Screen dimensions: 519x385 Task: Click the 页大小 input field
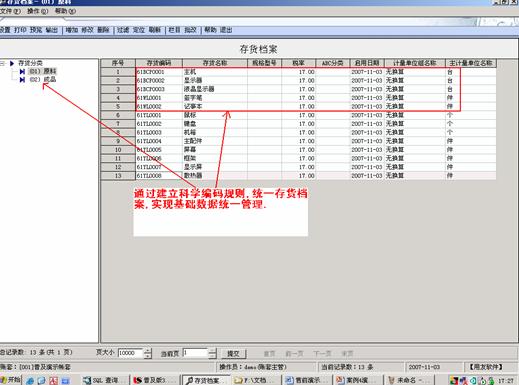click(131, 353)
